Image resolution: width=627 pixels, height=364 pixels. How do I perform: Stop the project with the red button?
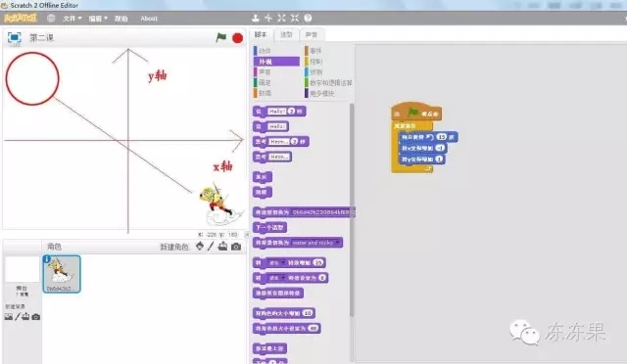pyautogui.click(x=237, y=38)
